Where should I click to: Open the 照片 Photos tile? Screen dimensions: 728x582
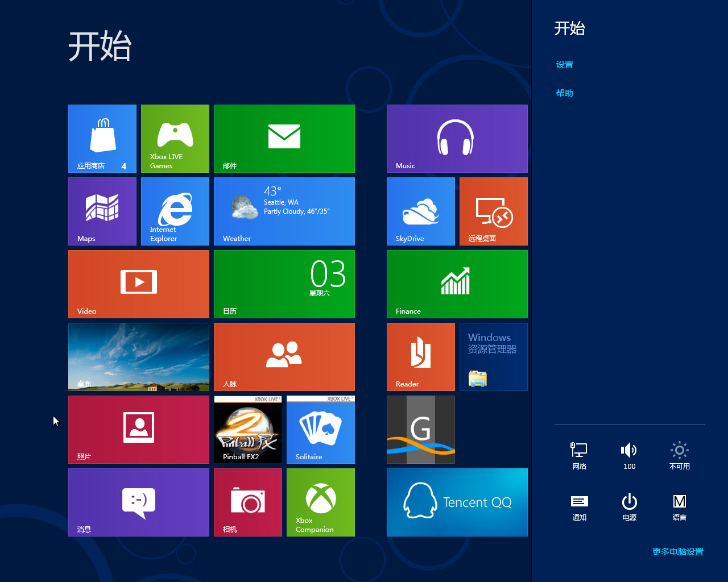(x=139, y=430)
